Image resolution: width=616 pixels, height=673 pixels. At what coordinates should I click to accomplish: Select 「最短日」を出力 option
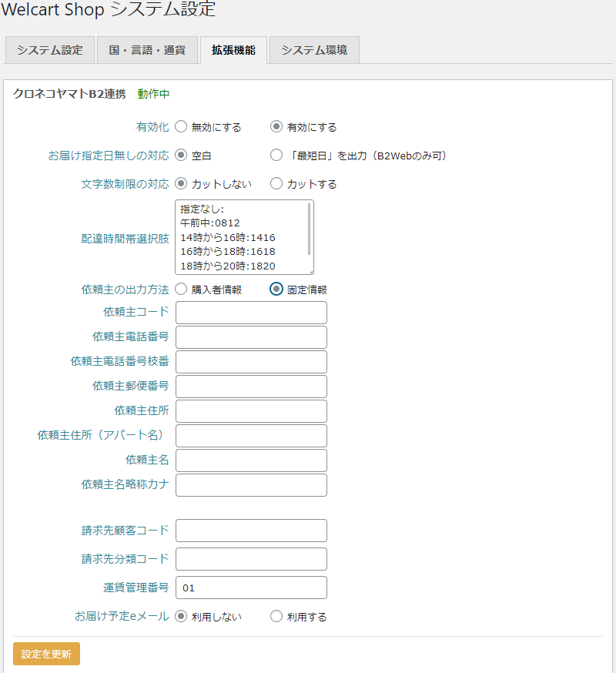point(276,155)
